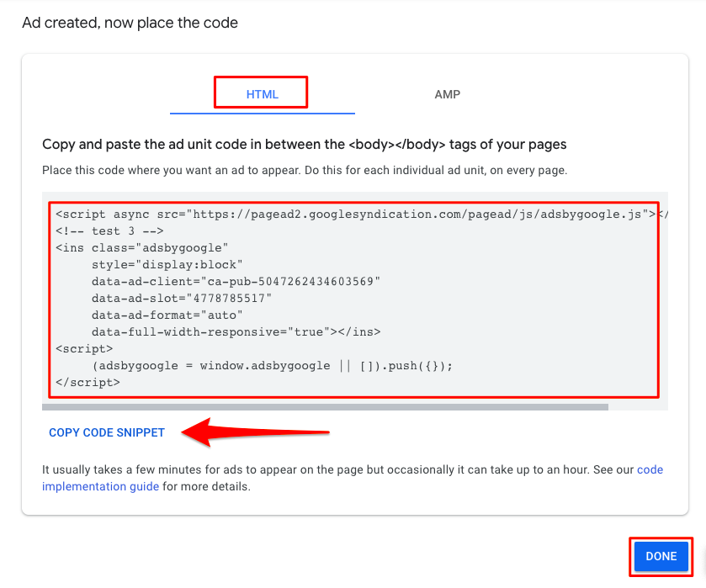Click COPY CODE SNIPPET link
The height and width of the screenshot is (588, 706).
point(107,432)
